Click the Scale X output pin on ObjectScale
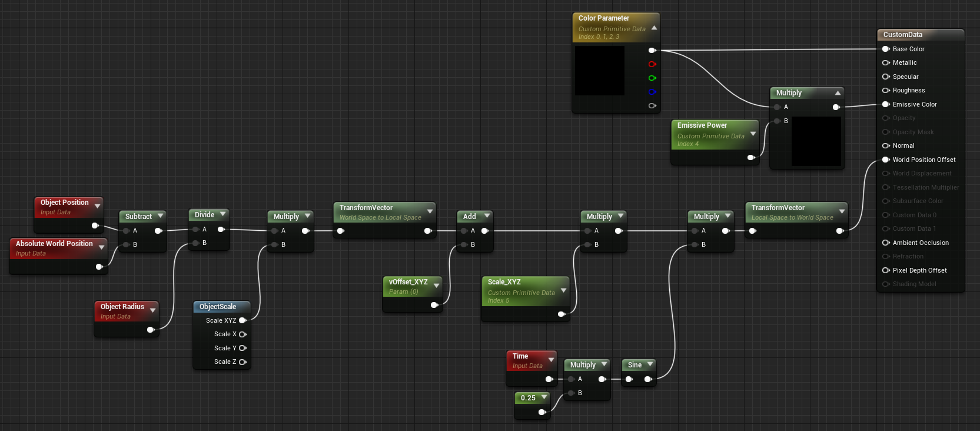 click(x=242, y=334)
